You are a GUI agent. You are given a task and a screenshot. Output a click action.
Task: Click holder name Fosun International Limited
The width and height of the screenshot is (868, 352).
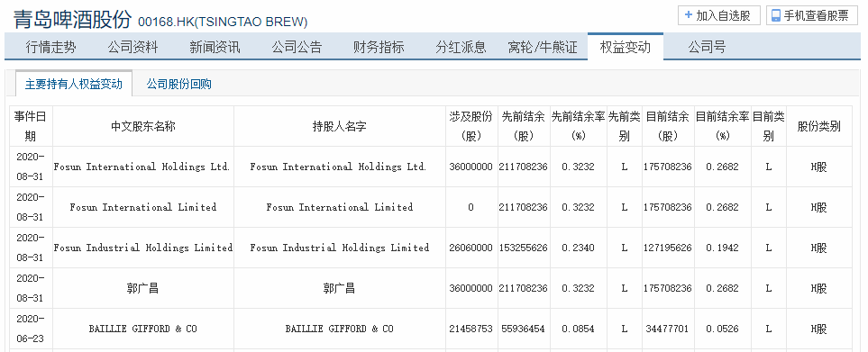tap(339, 207)
